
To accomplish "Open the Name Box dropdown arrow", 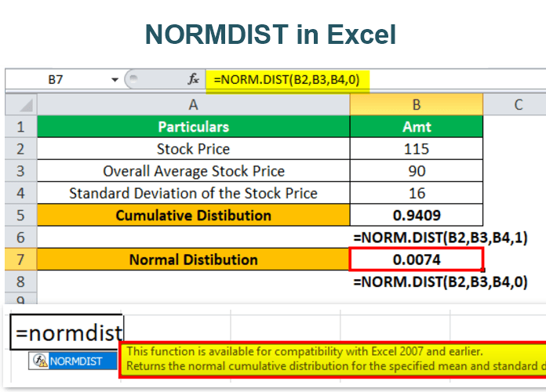I will (x=115, y=79).
